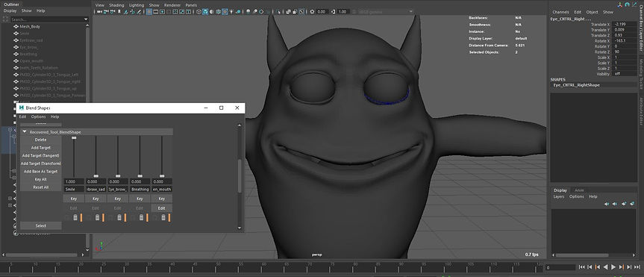Click the Visibility value field showing off
The width and height of the screenshot is (644, 277).
(x=625, y=74)
